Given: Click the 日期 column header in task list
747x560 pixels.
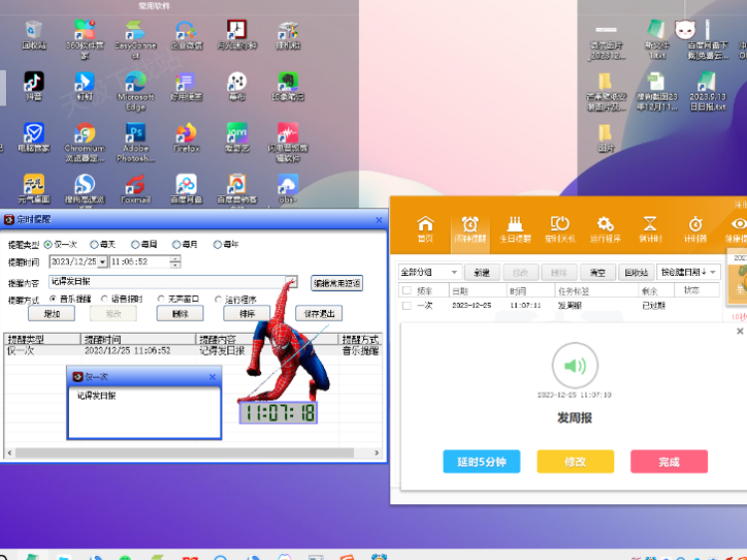Looking at the screenshot, I should click(x=478, y=290).
